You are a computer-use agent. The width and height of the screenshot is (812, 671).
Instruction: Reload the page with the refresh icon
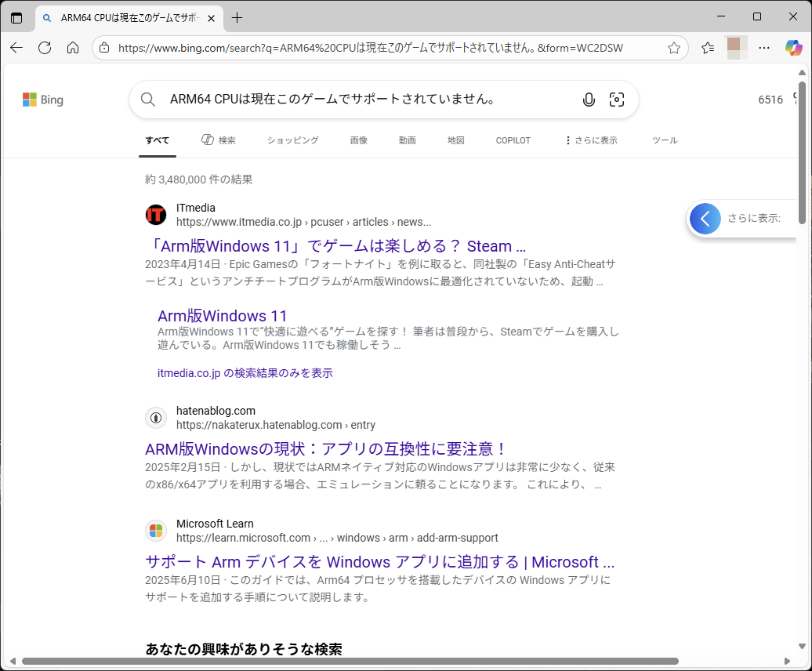coord(45,47)
